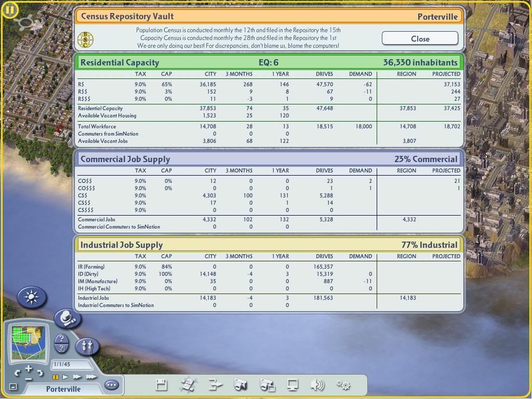Click the Available Vacant Jobs row label
This screenshot has width=532, height=399.
pyautogui.click(x=103, y=141)
